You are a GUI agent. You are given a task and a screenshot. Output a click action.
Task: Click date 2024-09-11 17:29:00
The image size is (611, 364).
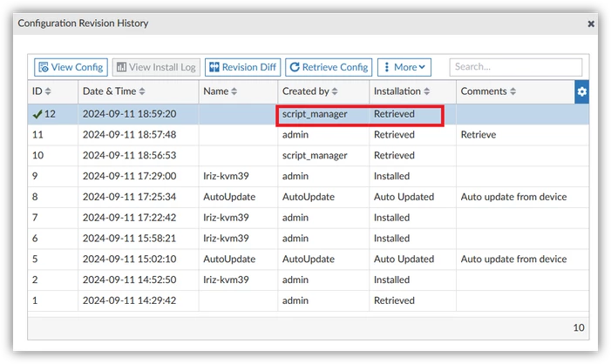[129, 176]
